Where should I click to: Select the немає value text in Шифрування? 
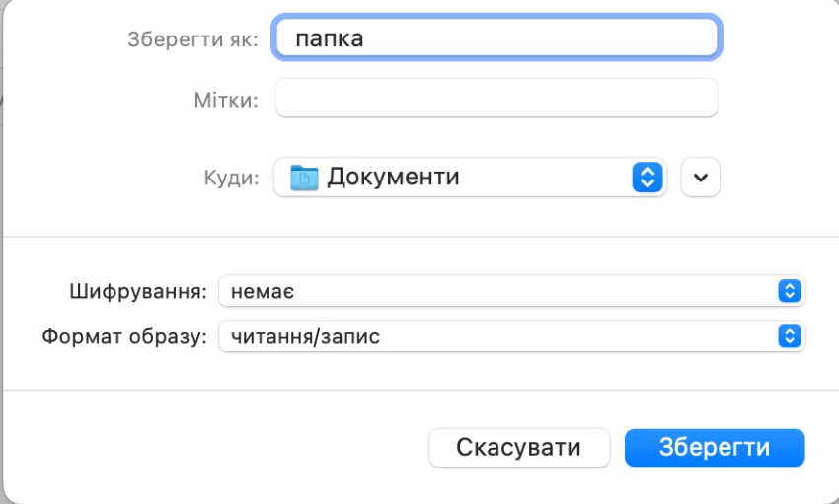tap(263, 292)
